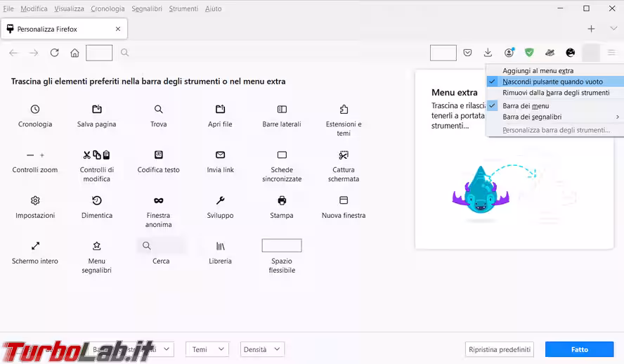Screen dimensions: 624x364
Task: Click the Salva pagina icon
Action: pyautogui.click(x=97, y=109)
